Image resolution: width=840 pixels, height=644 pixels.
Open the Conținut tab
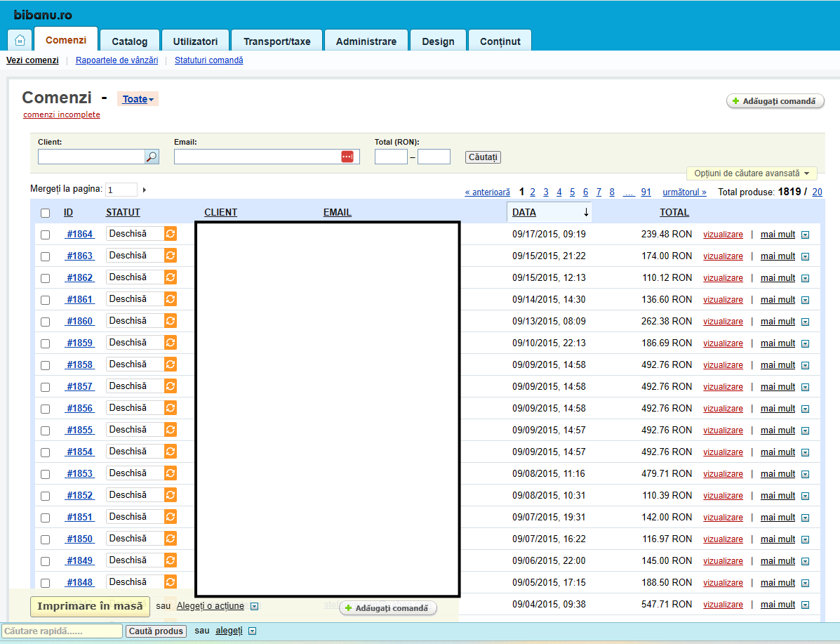[500, 41]
